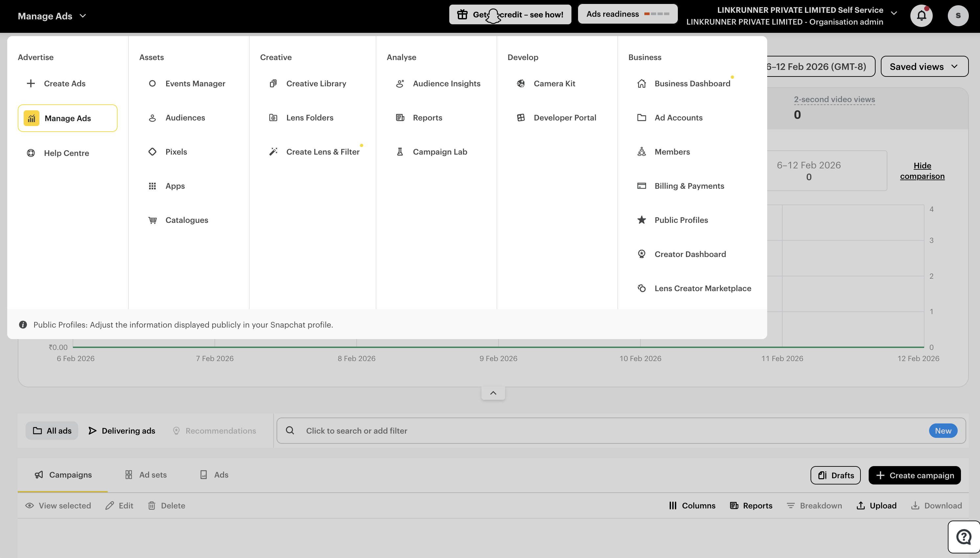Check the Ads readiness progress indicator
The width and height of the screenshot is (980, 558).
tap(628, 14)
